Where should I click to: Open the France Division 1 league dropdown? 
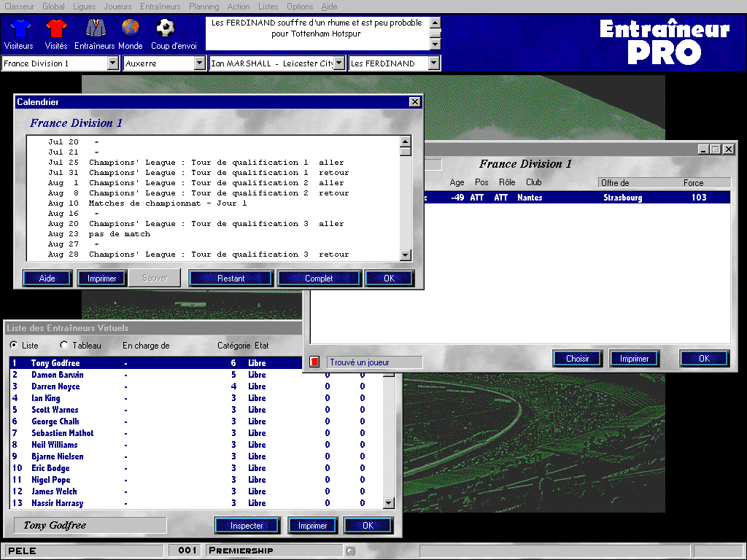click(x=113, y=63)
